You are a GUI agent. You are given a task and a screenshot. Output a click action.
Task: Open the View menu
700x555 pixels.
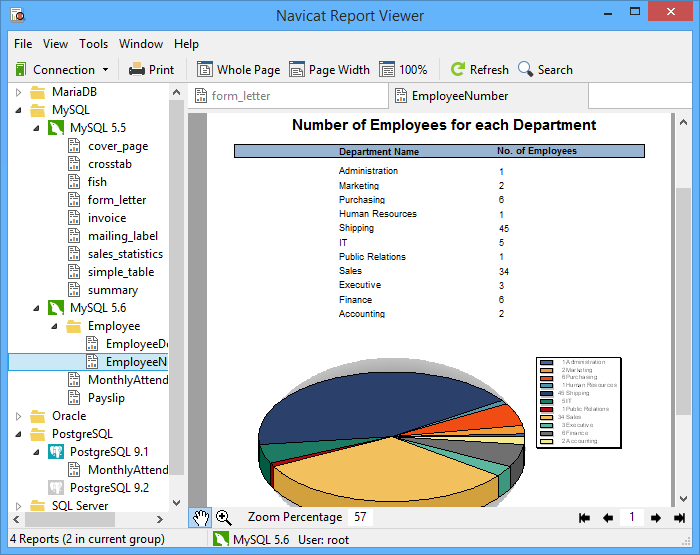click(x=55, y=44)
